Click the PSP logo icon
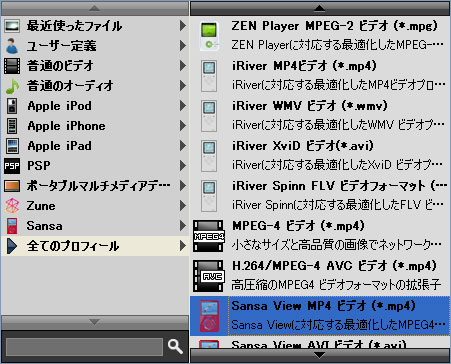 [x=12, y=166]
